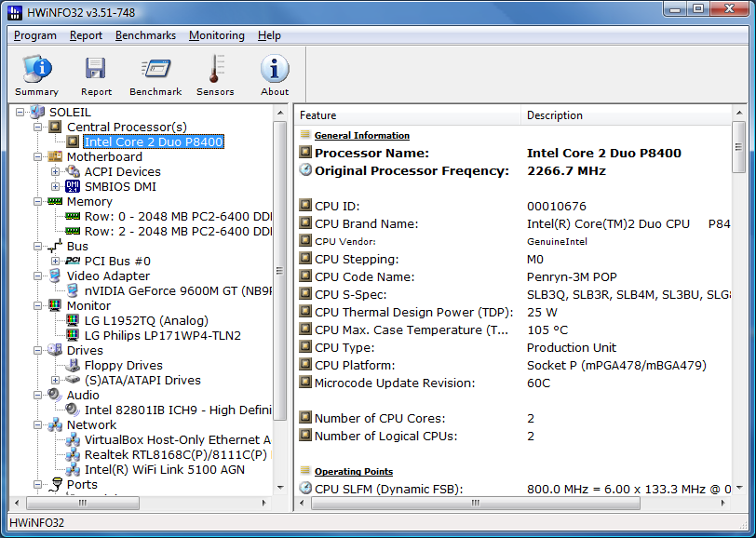Click the Report floppy disk icon
The height and width of the screenshot is (538, 756).
(96, 69)
